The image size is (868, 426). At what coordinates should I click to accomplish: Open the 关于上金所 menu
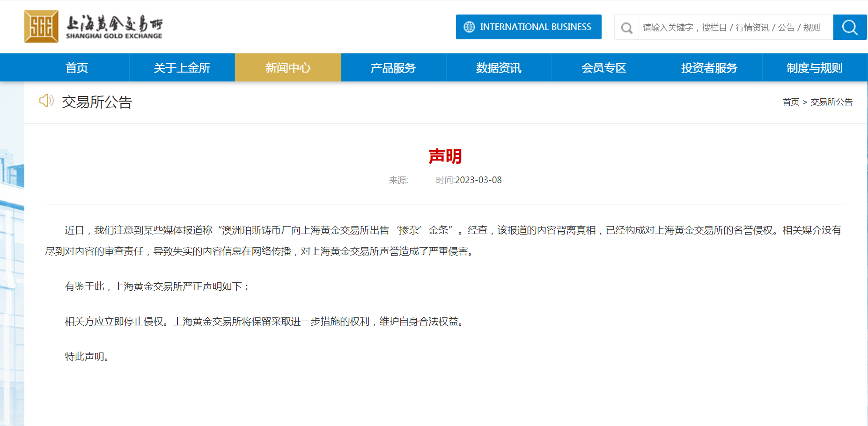pyautogui.click(x=182, y=68)
